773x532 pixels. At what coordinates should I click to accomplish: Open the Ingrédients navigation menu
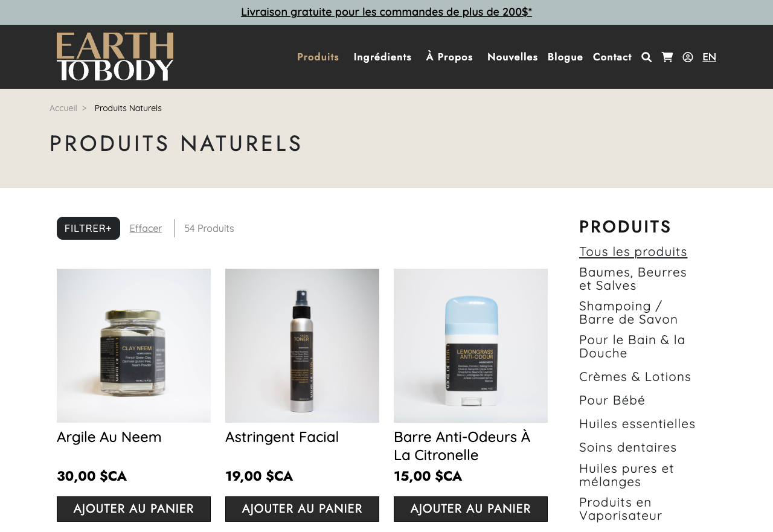[382, 57]
